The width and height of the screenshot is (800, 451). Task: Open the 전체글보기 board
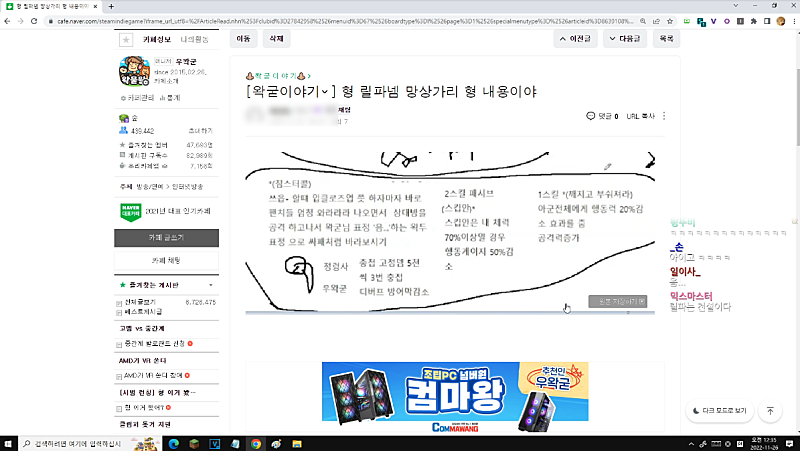(140, 302)
